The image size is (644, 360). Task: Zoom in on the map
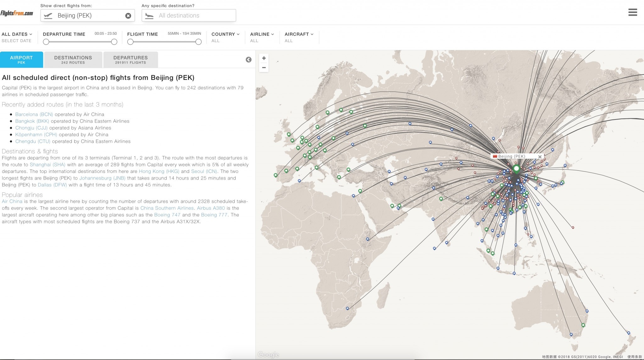264,58
